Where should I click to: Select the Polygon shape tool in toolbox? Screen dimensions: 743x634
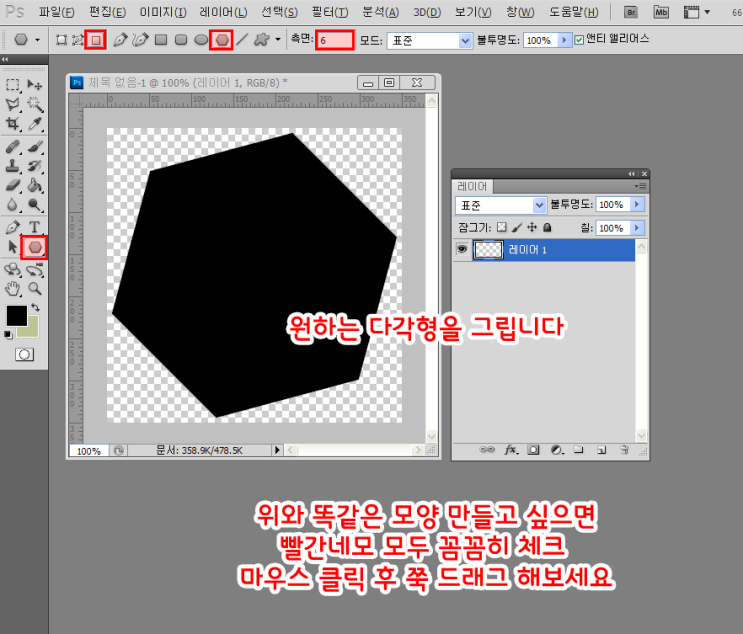(x=35, y=247)
